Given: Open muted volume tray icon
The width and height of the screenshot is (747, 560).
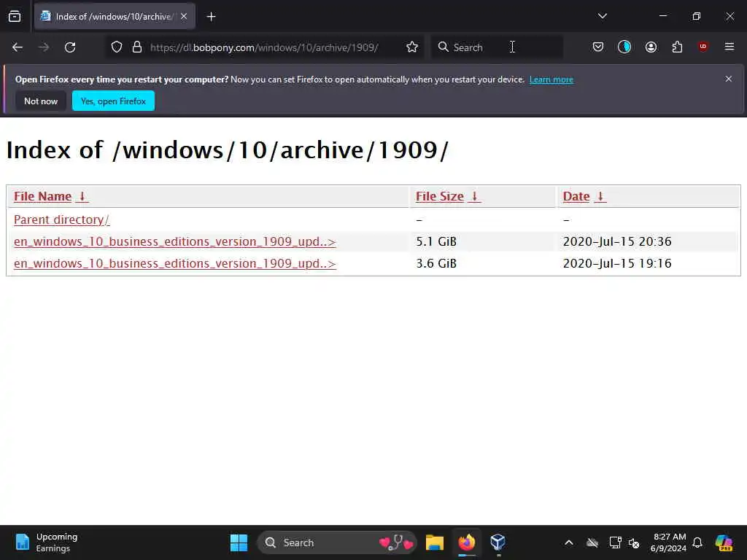Looking at the screenshot, I should coord(634,542).
